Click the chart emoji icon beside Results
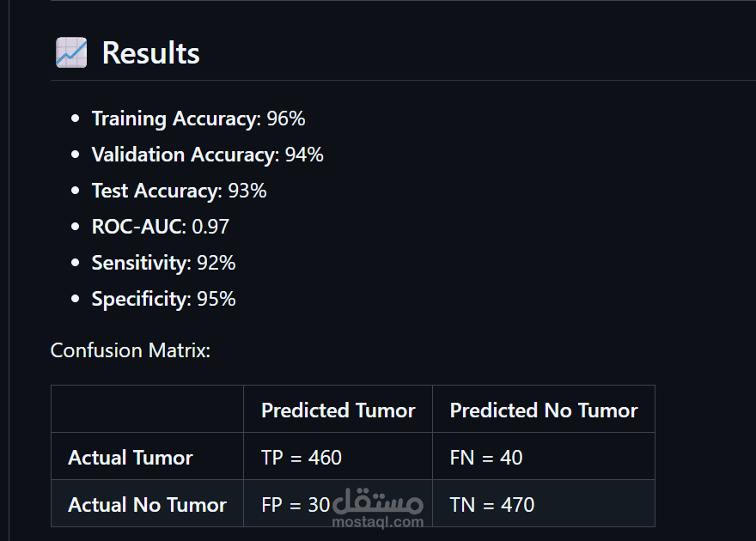 point(70,53)
